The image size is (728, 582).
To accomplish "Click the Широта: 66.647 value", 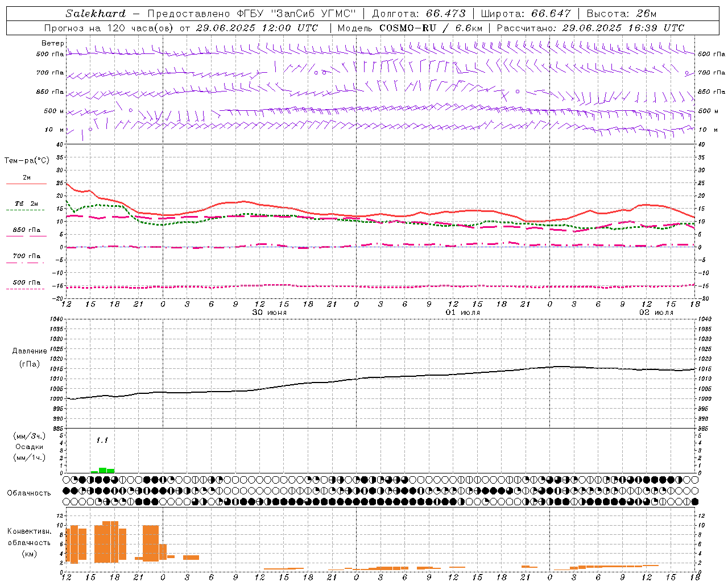I will (526, 14).
